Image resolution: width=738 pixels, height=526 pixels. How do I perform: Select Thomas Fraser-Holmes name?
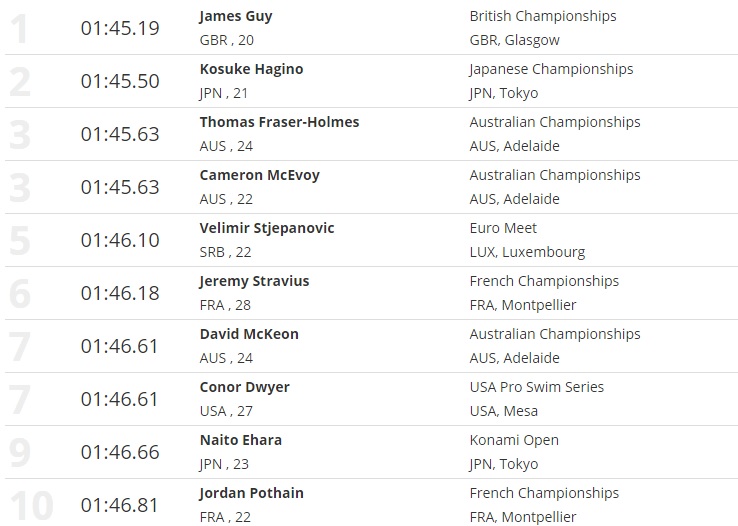(279, 122)
